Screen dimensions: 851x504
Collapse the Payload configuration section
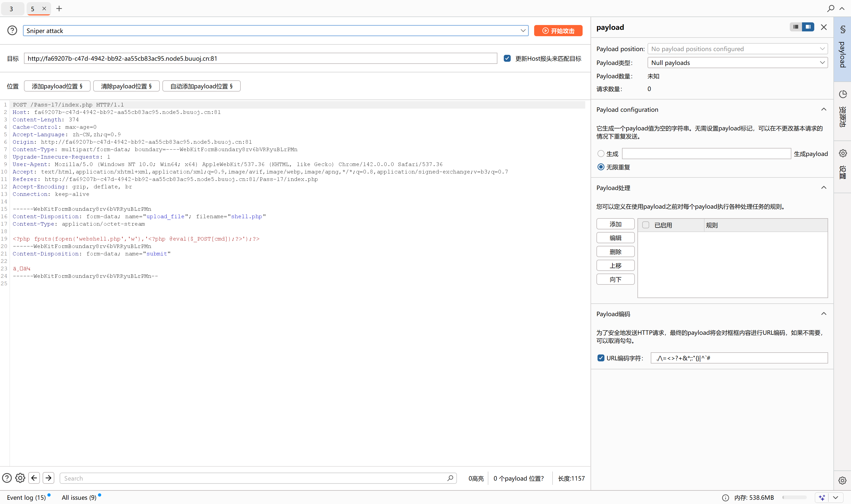pos(824,109)
